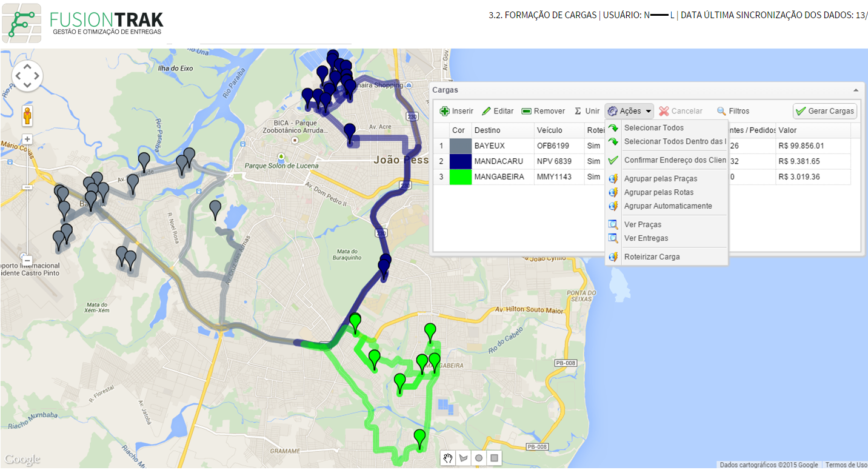Select the hand pan drawing tool
The width and height of the screenshot is (868, 470).
click(448, 458)
